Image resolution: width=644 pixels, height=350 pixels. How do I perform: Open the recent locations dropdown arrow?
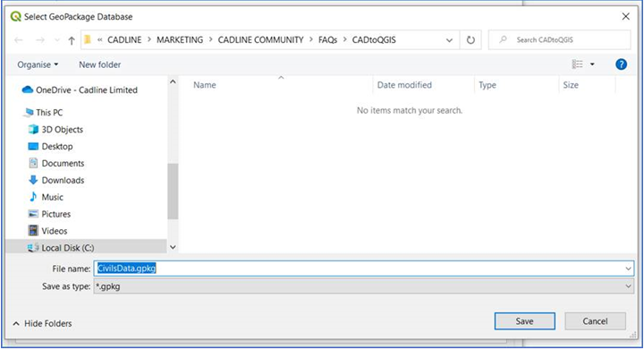pyautogui.click(x=56, y=40)
